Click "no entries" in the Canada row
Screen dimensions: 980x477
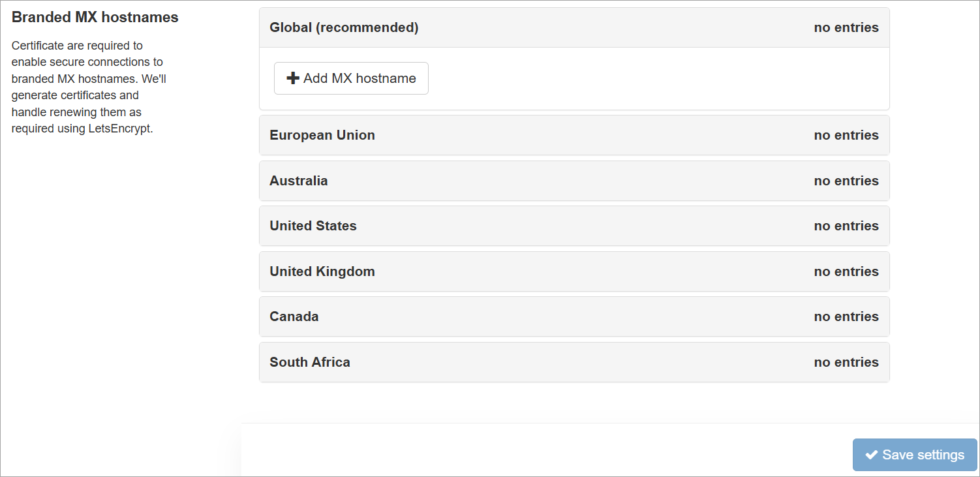[846, 316]
